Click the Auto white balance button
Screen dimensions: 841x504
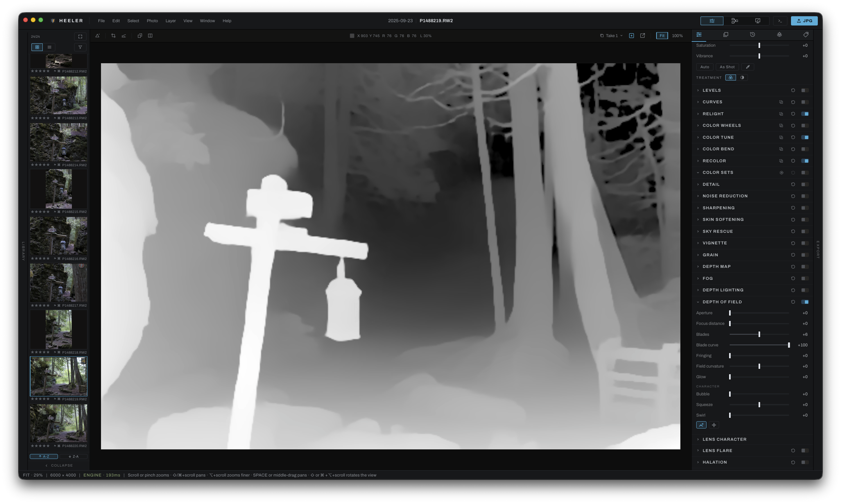pos(705,67)
